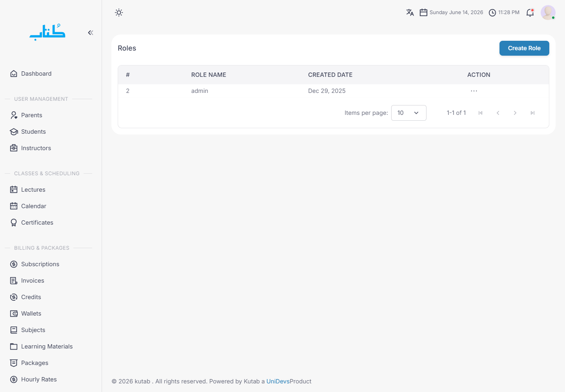This screenshot has height=392, width=565.
Task: Toggle the light/dark theme sun icon
Action: click(119, 13)
